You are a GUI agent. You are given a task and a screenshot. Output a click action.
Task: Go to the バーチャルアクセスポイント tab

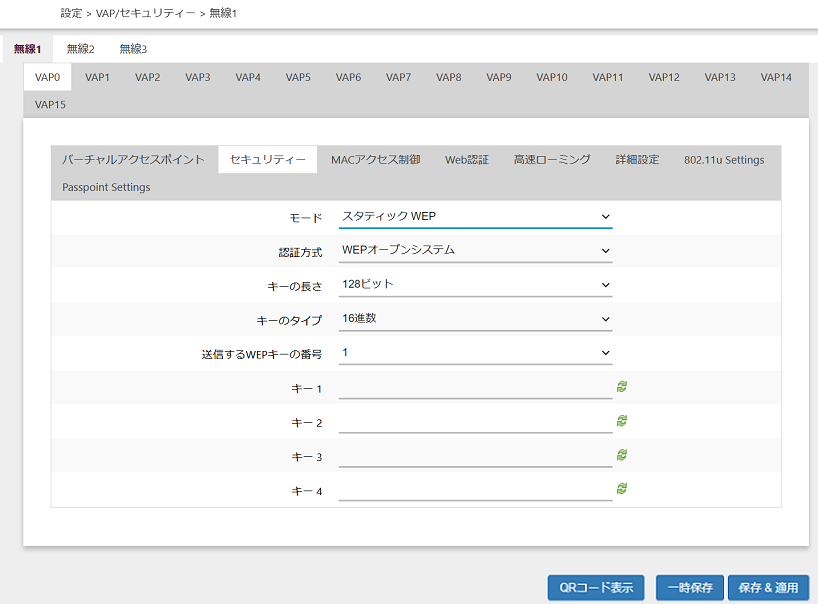pos(133,160)
